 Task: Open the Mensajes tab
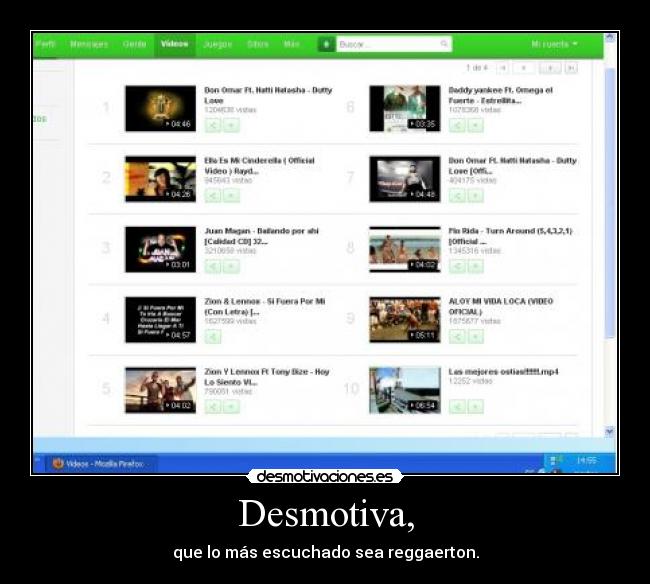click(x=89, y=44)
